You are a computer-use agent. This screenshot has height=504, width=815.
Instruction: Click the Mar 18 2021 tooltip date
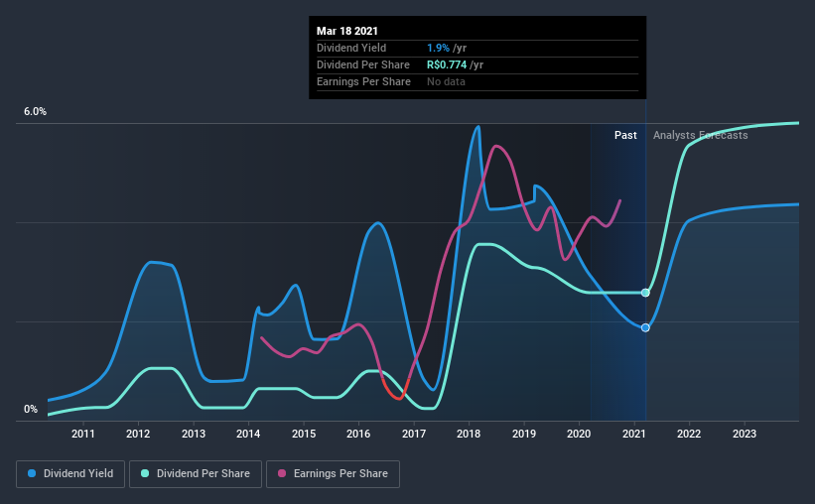(347, 31)
